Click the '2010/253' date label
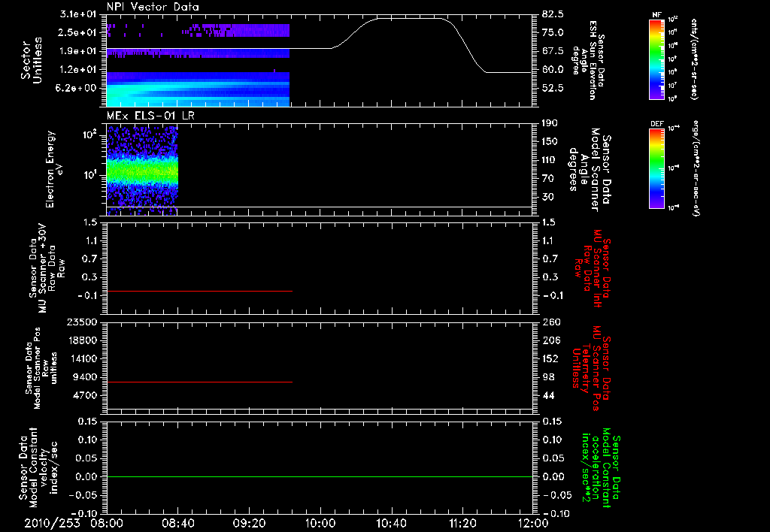Screen dimensions: 770x532 pyautogui.click(x=52, y=524)
